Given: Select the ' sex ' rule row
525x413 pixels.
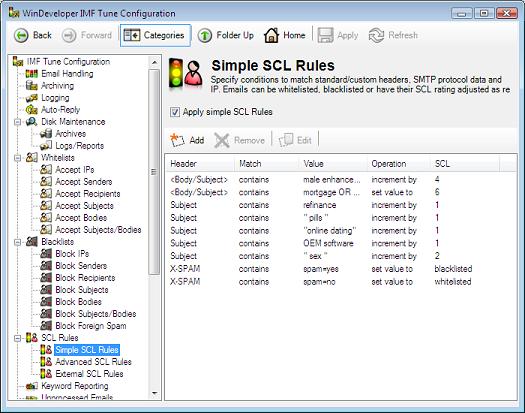Looking at the screenshot, I should pyautogui.click(x=340, y=256).
